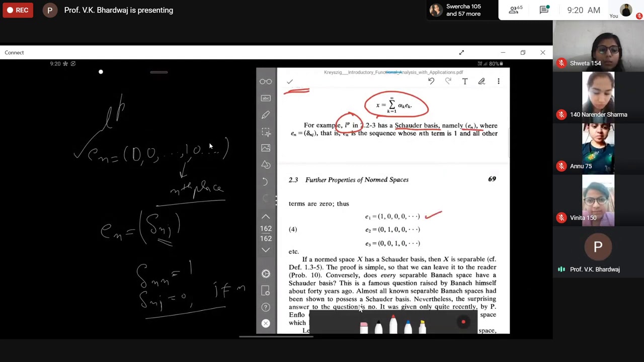Click the Connect window title
644x362 pixels.
[x=14, y=52]
